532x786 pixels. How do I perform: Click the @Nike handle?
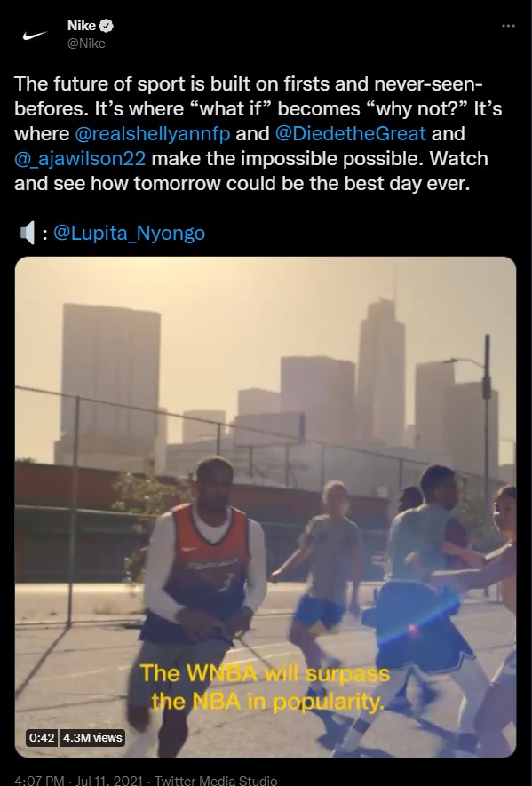tap(86, 44)
